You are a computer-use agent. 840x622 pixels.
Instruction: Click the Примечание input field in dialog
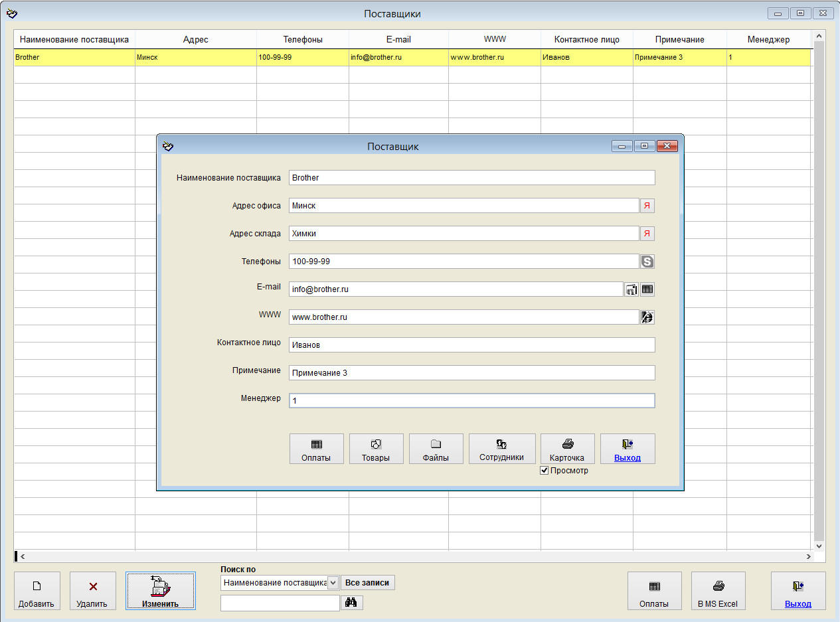[x=471, y=373]
